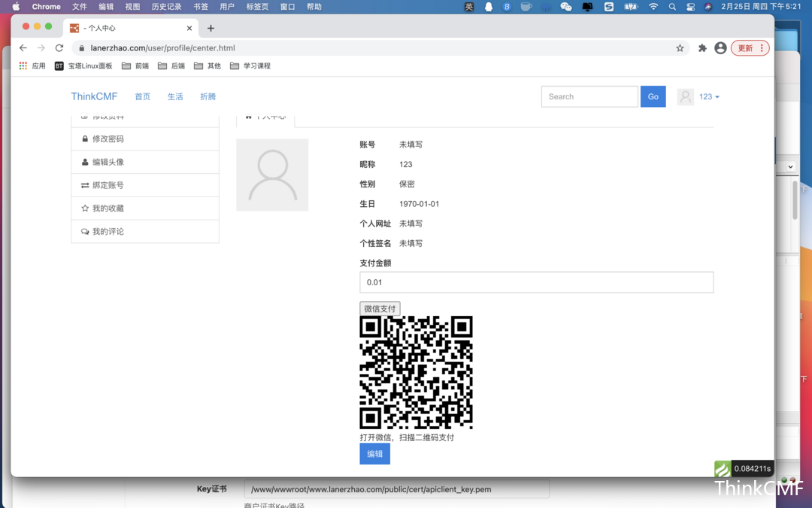Screen dimensions: 812x508
Task: Click the 打开微信，扫描二维码支付 hint text
Action: (407, 437)
